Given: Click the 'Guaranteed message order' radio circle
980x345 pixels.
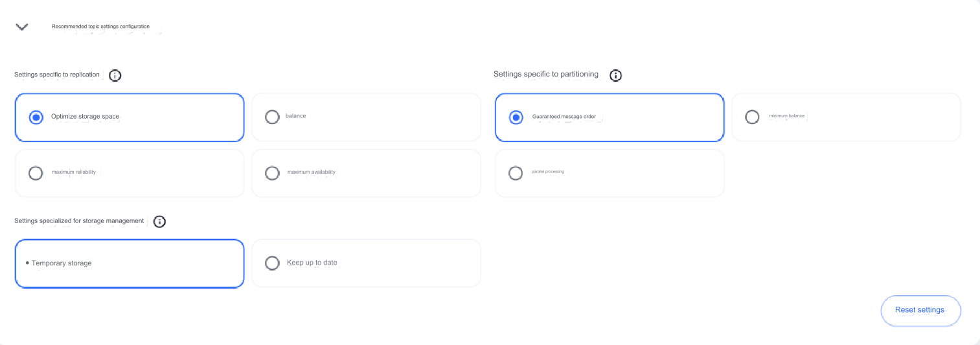Looking at the screenshot, I should 516,117.
